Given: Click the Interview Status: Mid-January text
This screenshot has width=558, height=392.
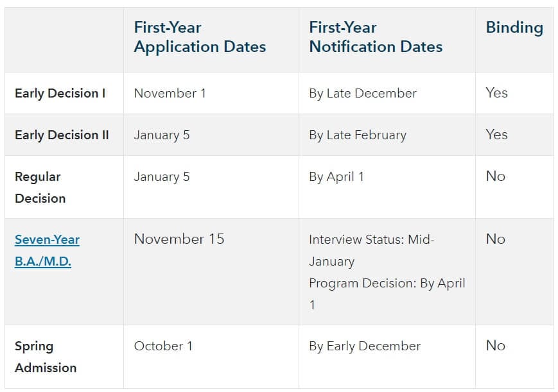Looking at the screenshot, I should click(371, 250).
